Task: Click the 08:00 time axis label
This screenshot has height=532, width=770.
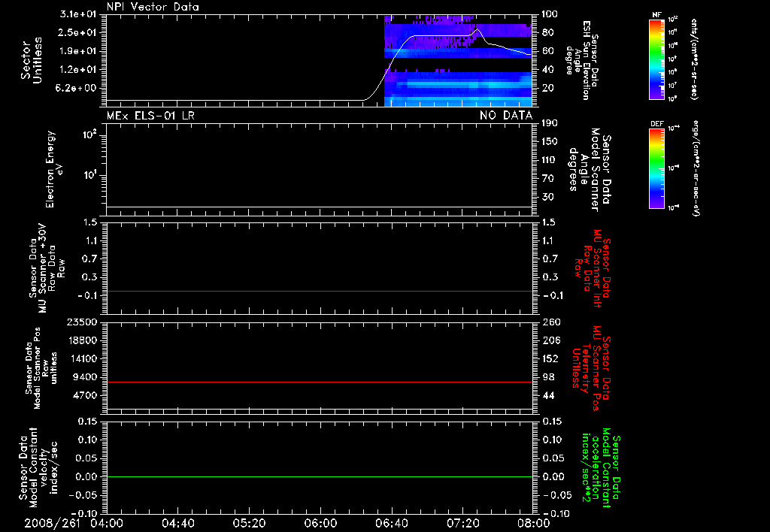Action: (x=534, y=523)
